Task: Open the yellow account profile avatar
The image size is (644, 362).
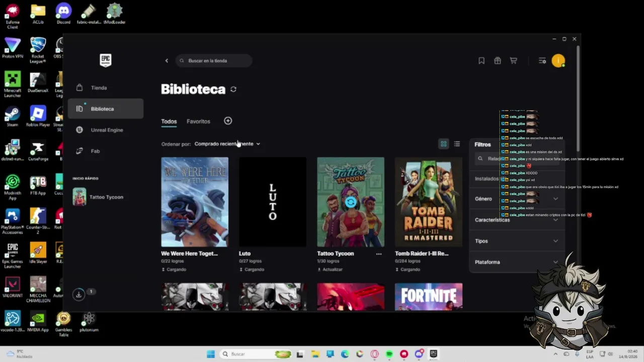Action: pyautogui.click(x=558, y=61)
